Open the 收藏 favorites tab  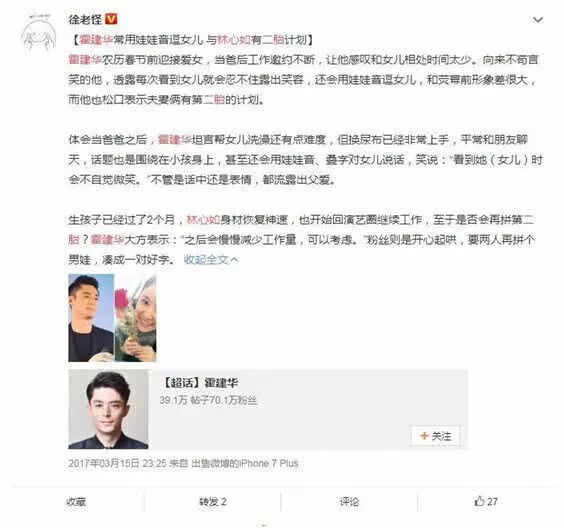tap(76, 501)
